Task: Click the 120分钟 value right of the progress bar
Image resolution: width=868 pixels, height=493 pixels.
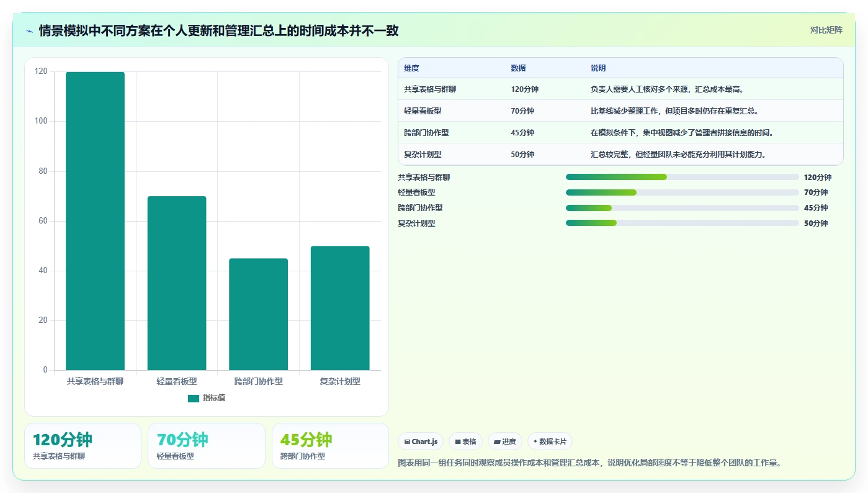Action: click(x=818, y=177)
